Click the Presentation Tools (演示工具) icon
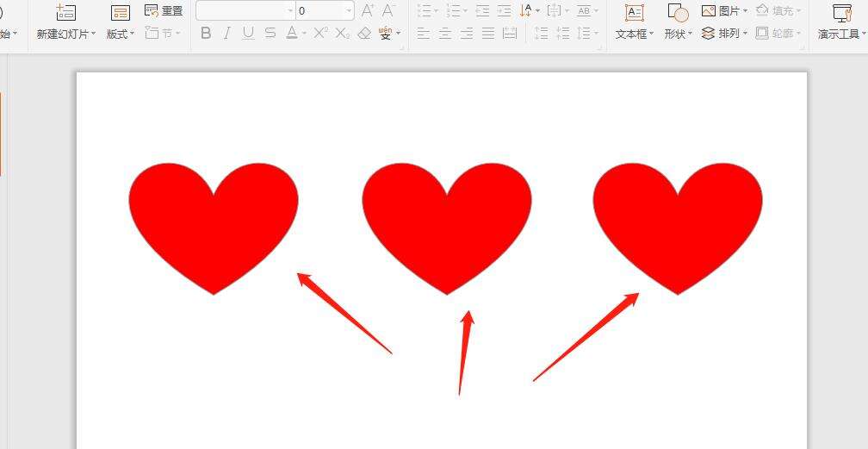 (x=842, y=13)
